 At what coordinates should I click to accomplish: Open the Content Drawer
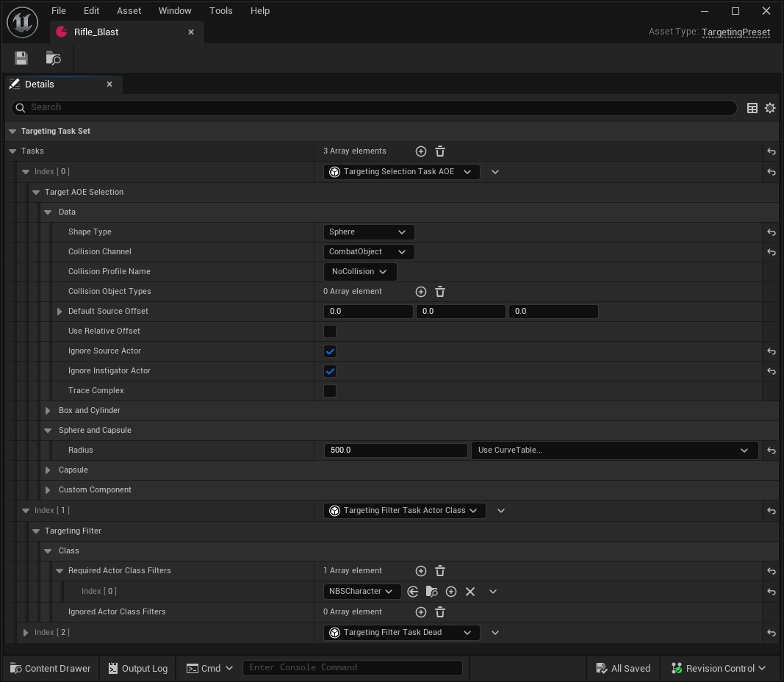[x=50, y=668]
